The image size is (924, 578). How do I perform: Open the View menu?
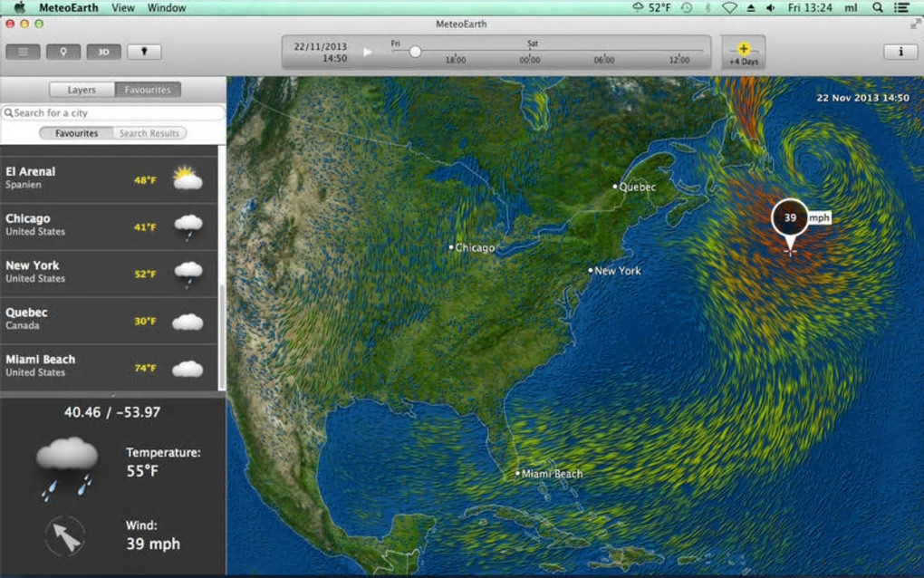[122, 7]
